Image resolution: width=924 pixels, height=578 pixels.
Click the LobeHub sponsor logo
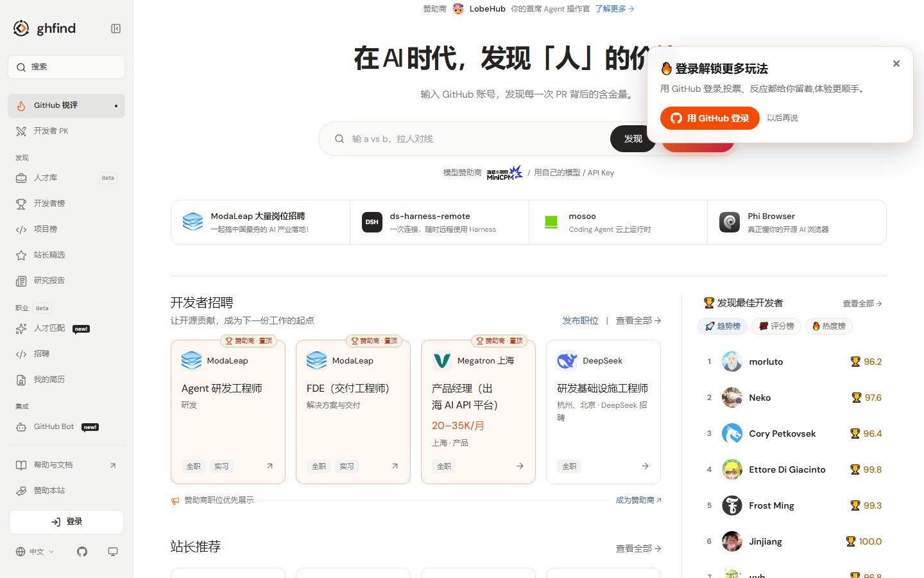click(458, 9)
